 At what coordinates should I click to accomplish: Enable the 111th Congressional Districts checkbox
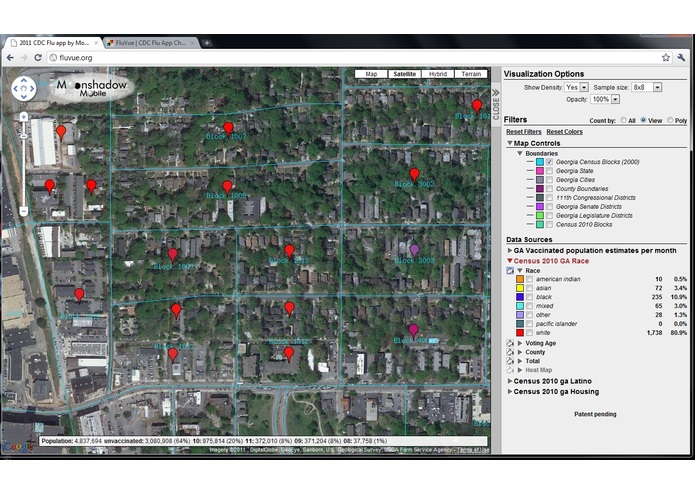pos(549,198)
